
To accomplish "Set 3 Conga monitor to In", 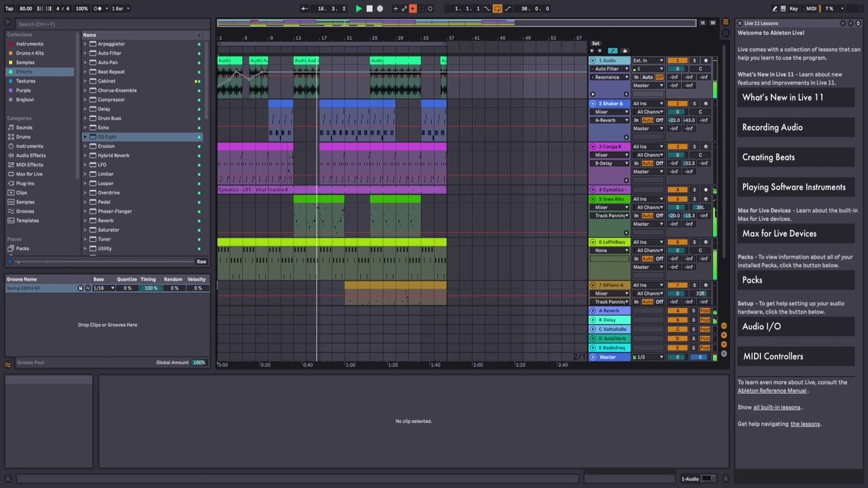I will [x=636, y=163].
